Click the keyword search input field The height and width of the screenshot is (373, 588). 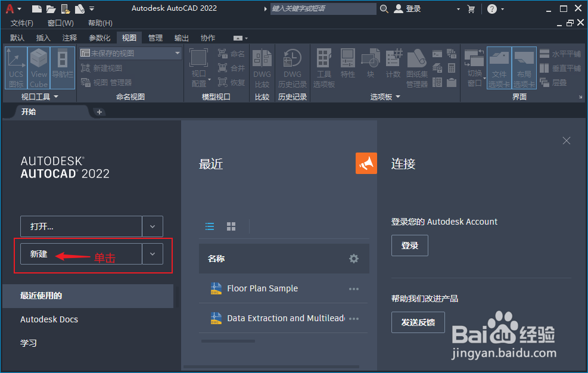[323, 8]
